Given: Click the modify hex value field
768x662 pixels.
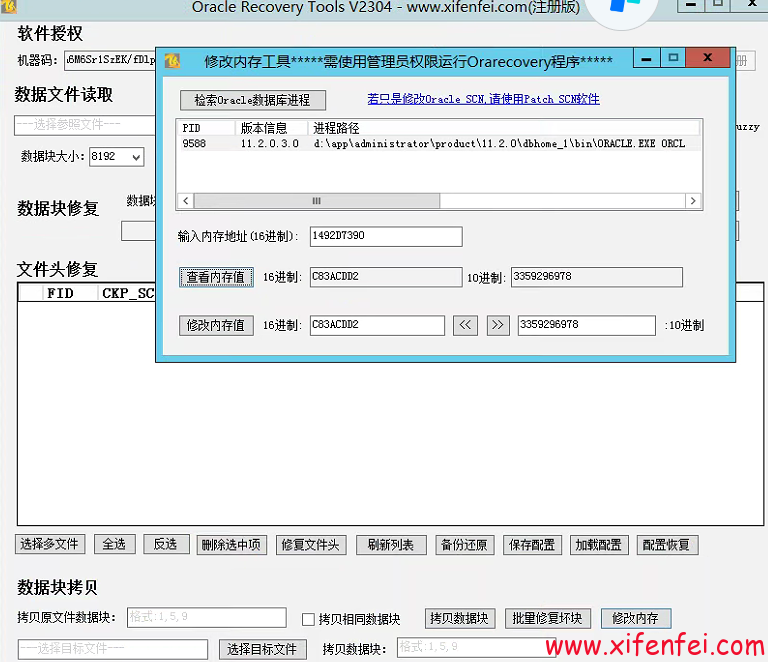Looking at the screenshot, I should [377, 325].
